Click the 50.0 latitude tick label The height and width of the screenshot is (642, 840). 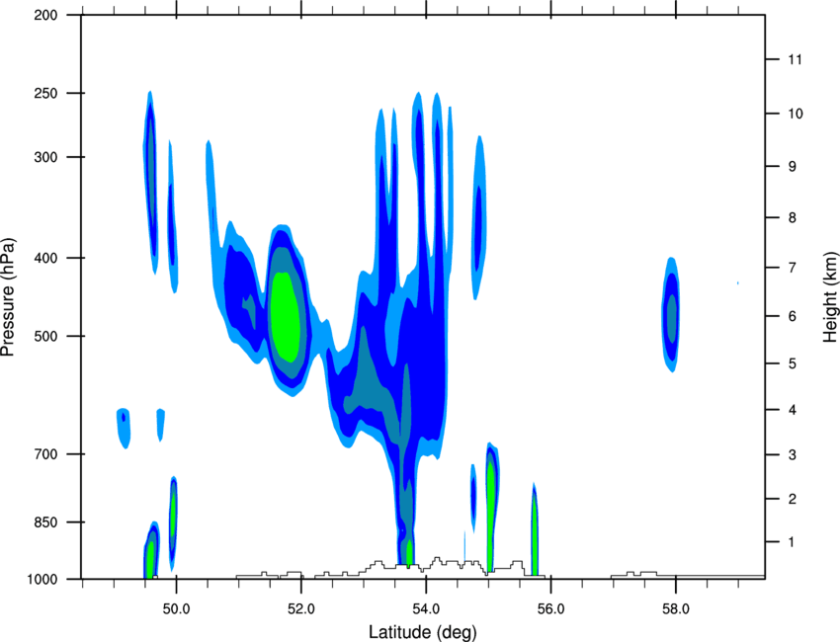(176, 609)
